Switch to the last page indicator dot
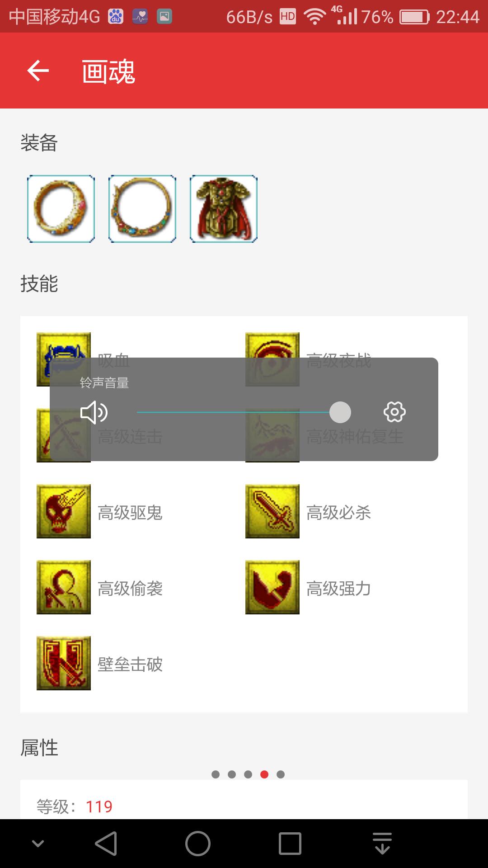This screenshot has height=868, width=488. click(x=281, y=774)
